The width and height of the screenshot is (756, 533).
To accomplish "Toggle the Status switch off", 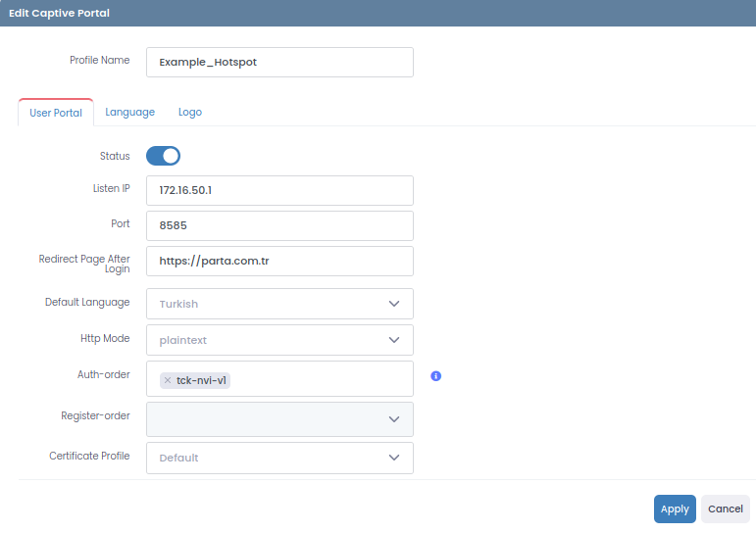I will tap(163, 156).
